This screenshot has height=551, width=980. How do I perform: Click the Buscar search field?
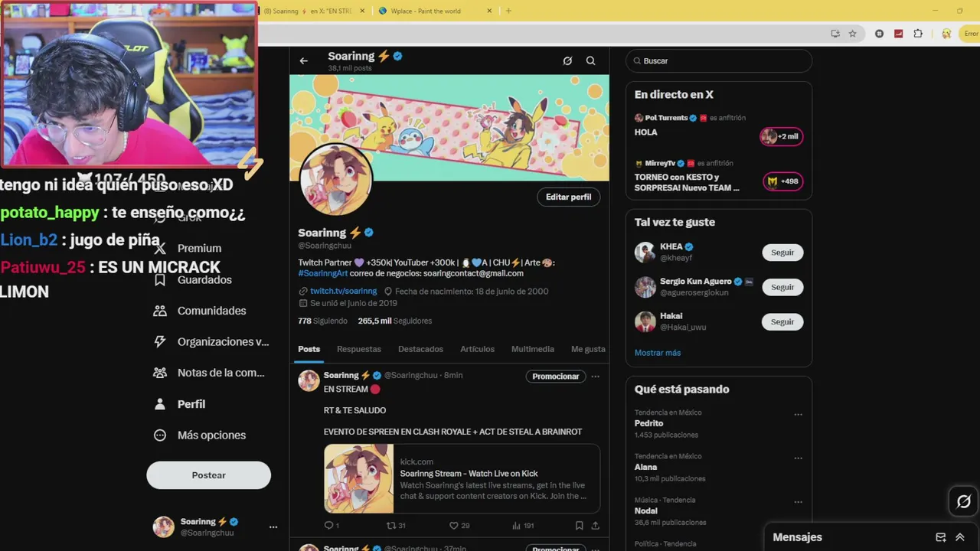point(719,60)
